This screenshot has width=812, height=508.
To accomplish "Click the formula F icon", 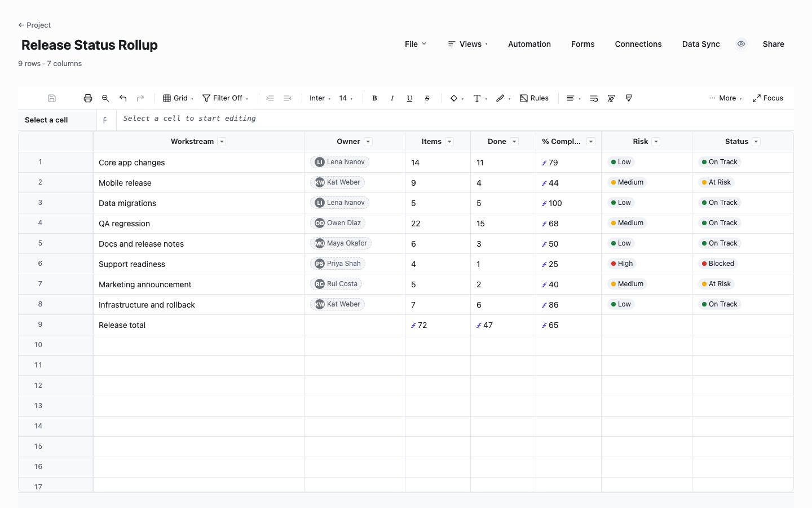I will [105, 120].
